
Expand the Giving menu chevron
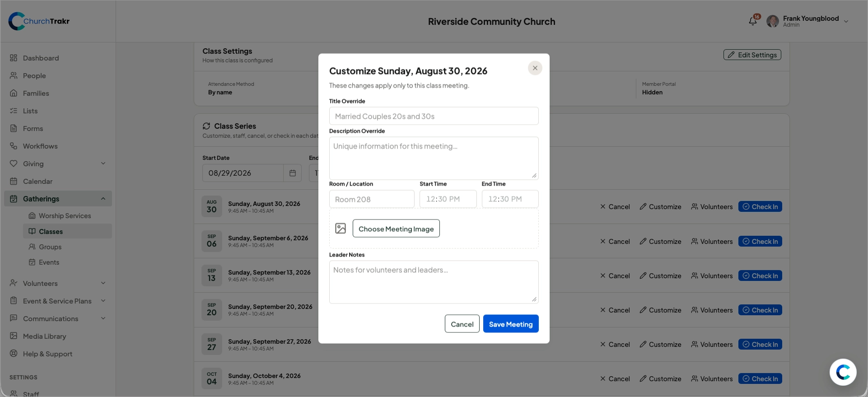[x=103, y=163]
